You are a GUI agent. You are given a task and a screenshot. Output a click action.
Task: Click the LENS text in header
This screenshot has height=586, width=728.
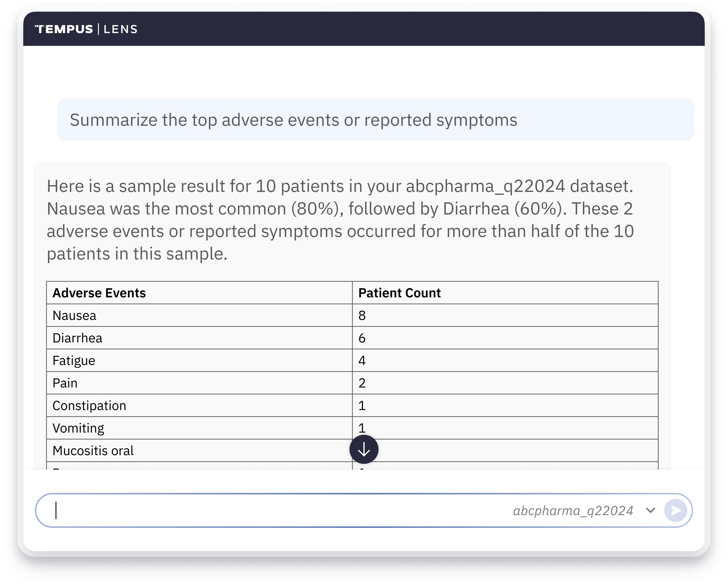[121, 29]
